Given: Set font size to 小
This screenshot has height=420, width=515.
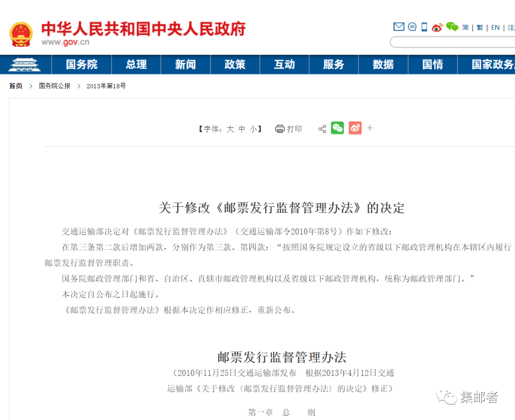Looking at the screenshot, I should (253, 129).
